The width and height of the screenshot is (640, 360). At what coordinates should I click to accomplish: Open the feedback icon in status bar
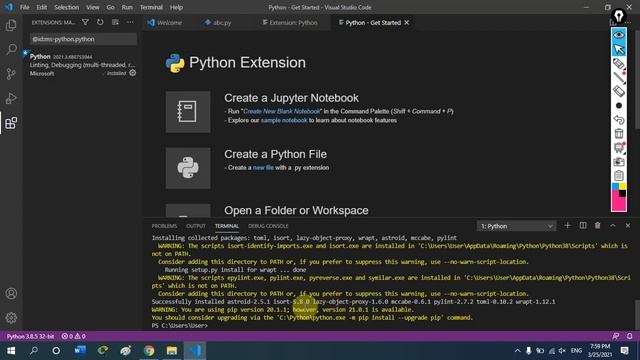click(616, 336)
